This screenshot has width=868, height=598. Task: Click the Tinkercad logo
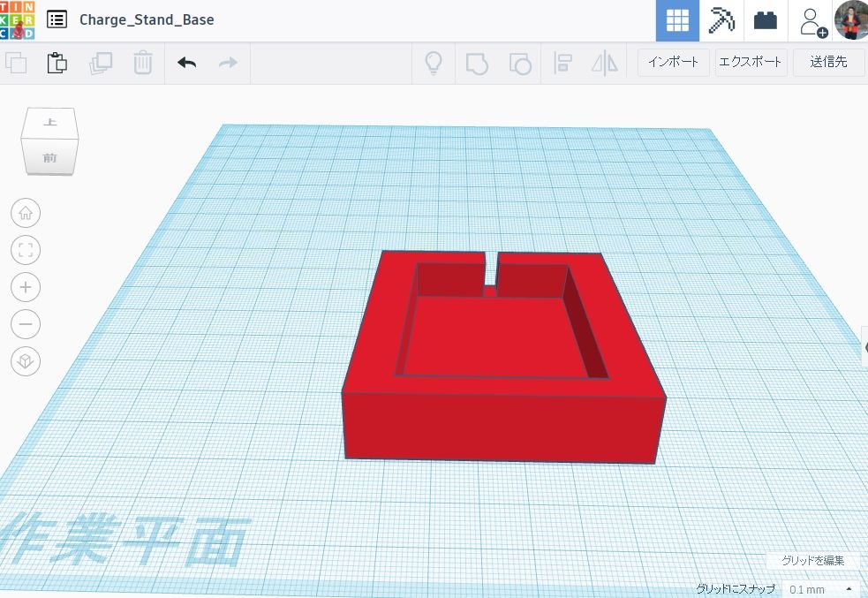[17, 20]
